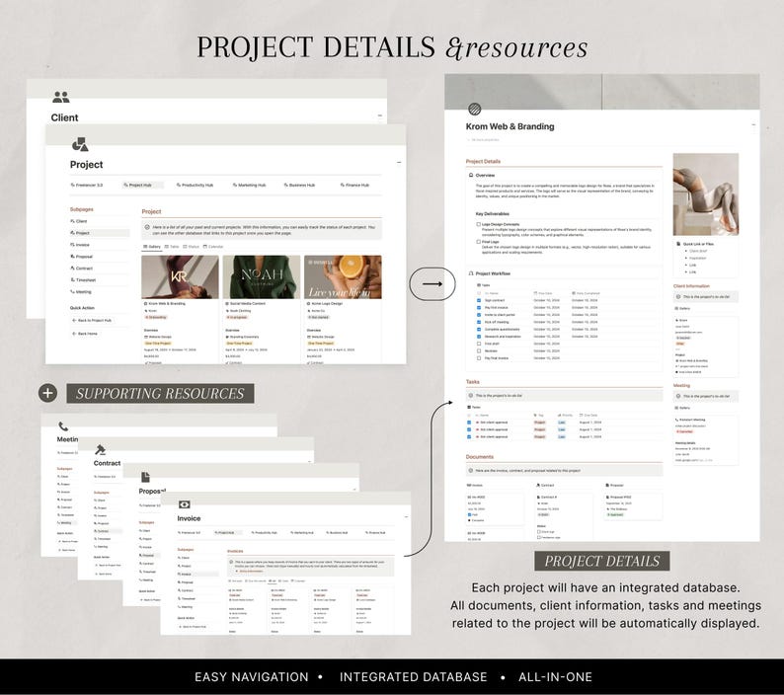This screenshot has height=695, width=784.
Task: Click the Krom page side photo
Action: pyautogui.click(x=705, y=194)
